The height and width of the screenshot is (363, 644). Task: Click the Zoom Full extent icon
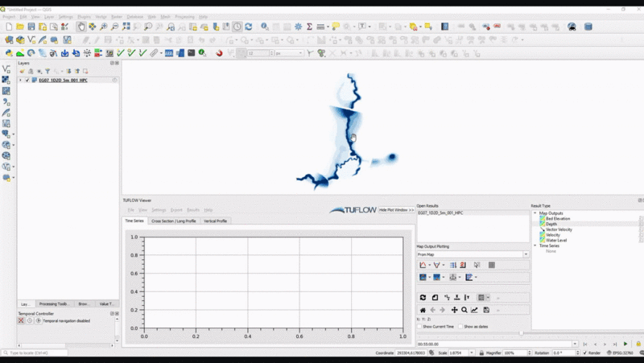126,27
